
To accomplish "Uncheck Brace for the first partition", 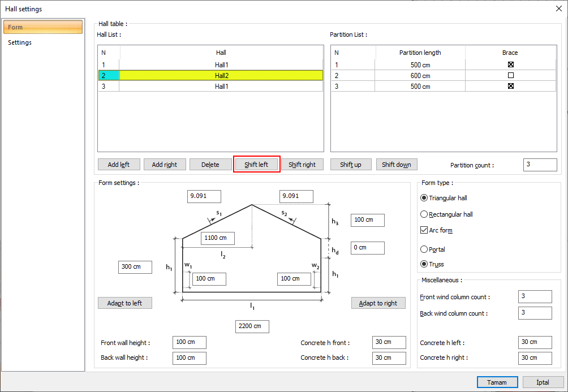I will [x=510, y=64].
